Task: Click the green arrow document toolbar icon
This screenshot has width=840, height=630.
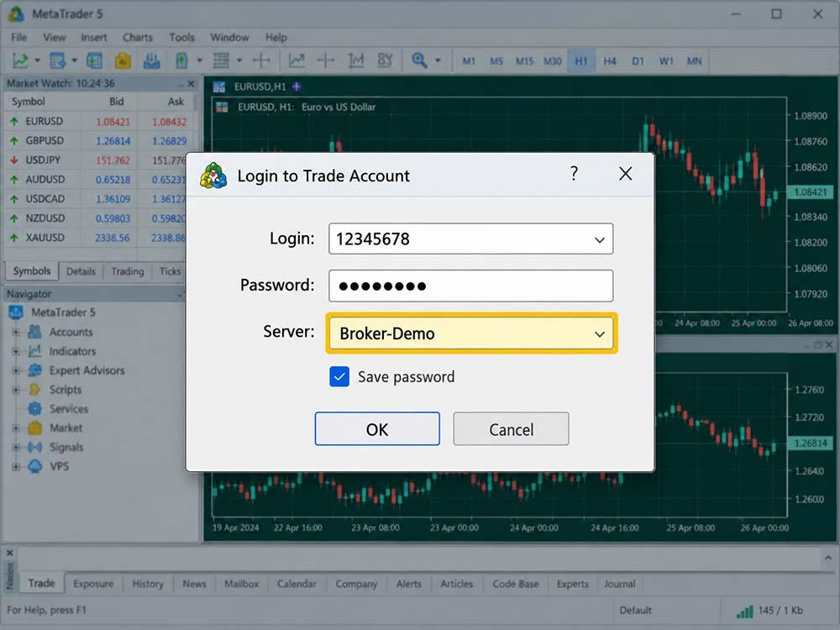Action: click(181, 60)
